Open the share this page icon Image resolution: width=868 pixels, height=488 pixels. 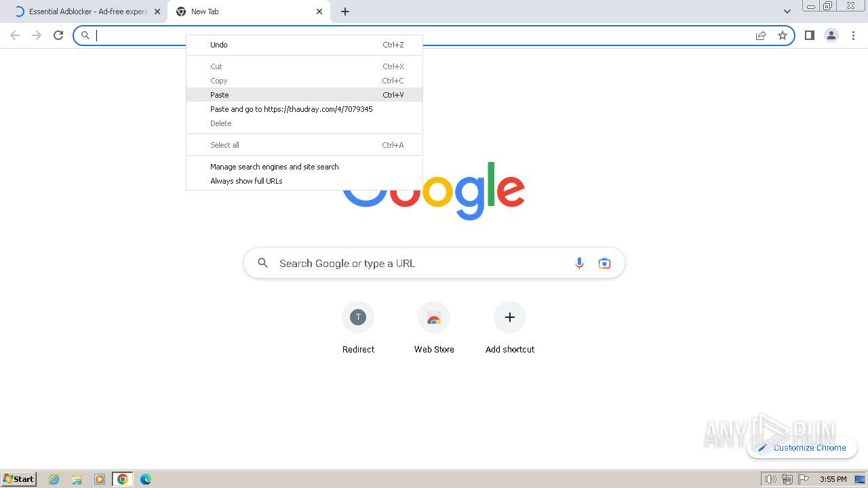pyautogui.click(x=761, y=35)
